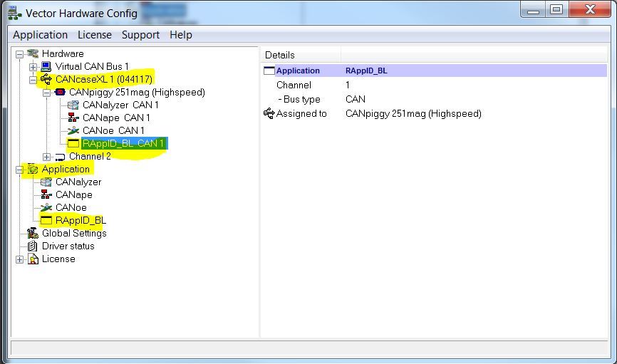Viewport: 617px width, 364px height.
Task: Select CANoe under Application
Action: (x=71, y=207)
